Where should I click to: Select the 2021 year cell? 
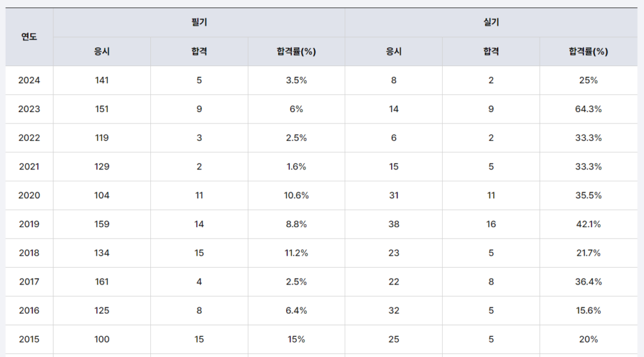(x=29, y=167)
